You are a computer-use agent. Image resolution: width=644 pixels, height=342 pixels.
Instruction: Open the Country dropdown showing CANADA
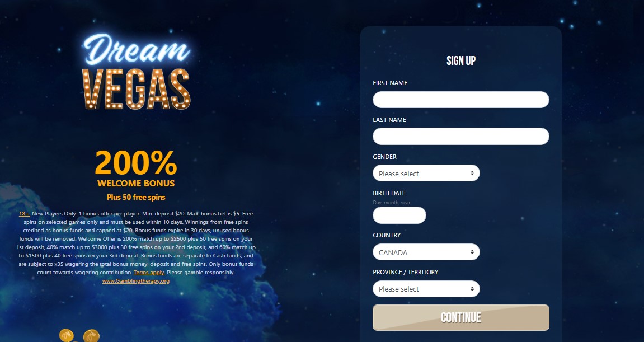coord(426,252)
